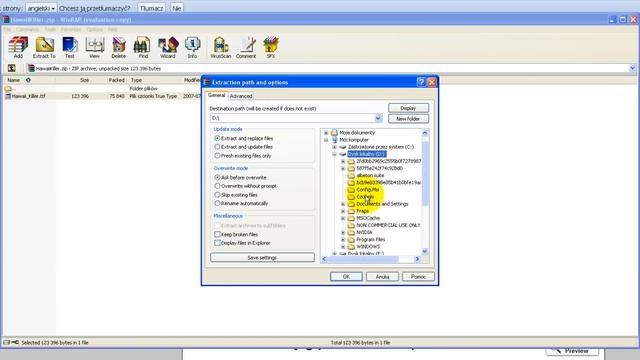This screenshot has height=360, width=640.
Task: Click the Hawaii_Killer.ttf file icon
Action: [x=8, y=96]
